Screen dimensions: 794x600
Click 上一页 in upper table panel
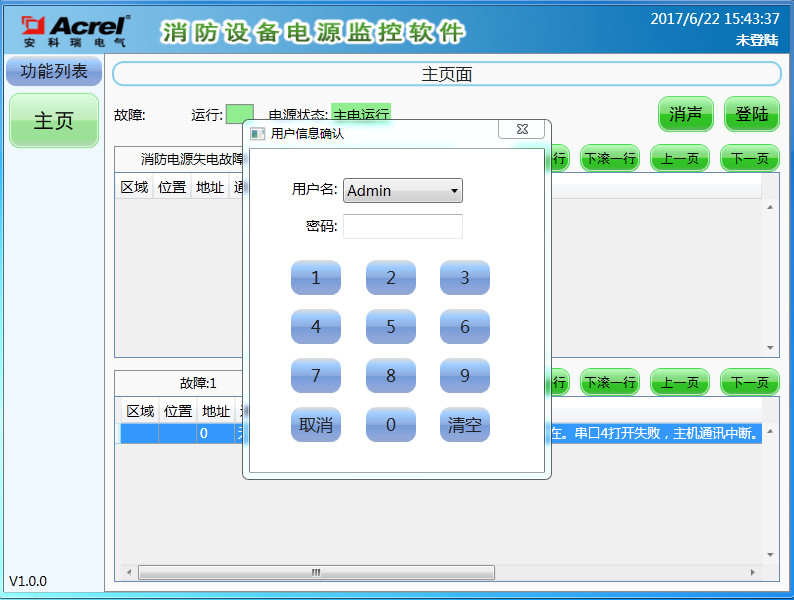pos(680,158)
